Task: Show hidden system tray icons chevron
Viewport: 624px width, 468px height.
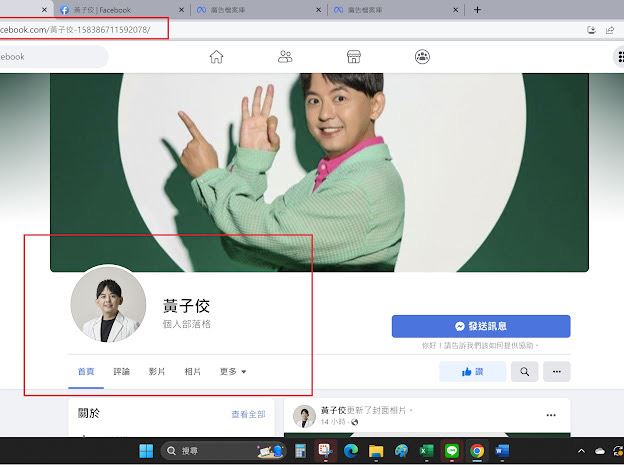Action: click(582, 451)
